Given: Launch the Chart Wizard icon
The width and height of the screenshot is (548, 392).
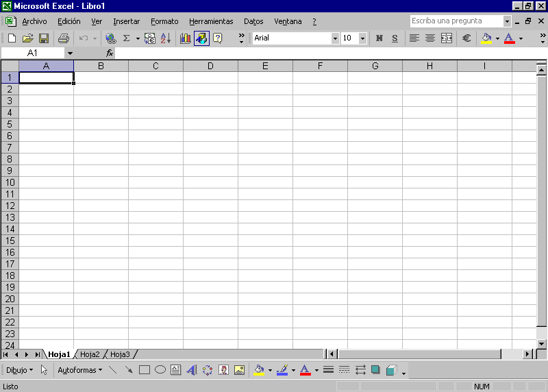Looking at the screenshot, I should click(185, 38).
